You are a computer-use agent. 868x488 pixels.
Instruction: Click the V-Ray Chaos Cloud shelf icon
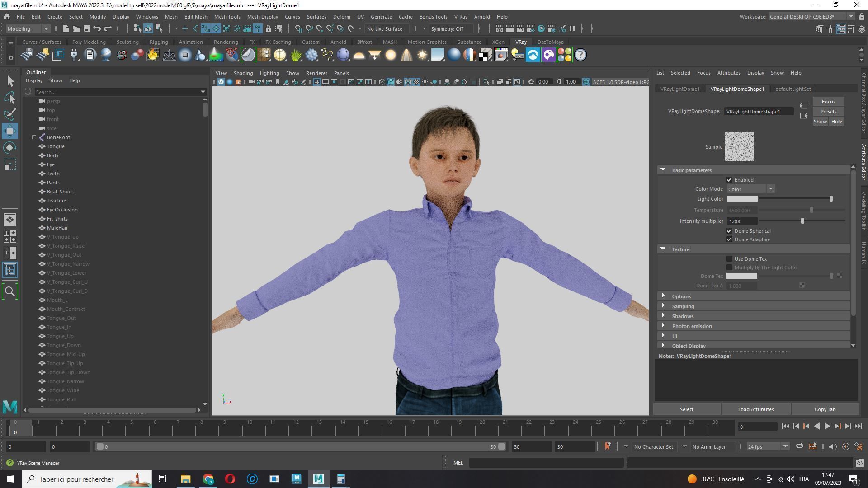click(533, 55)
